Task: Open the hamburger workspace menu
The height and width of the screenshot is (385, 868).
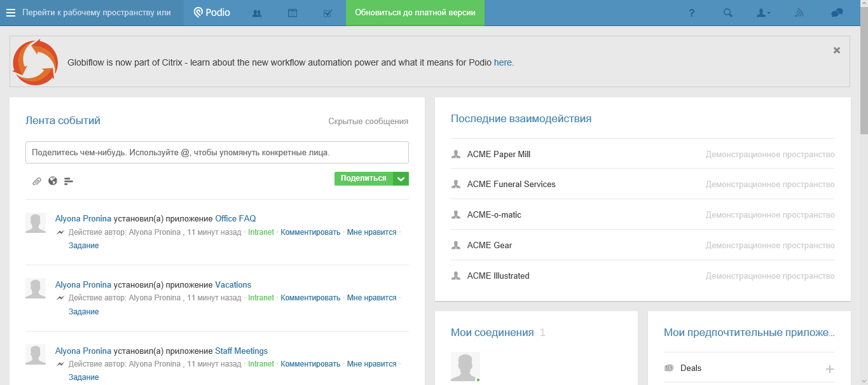Action: click(x=11, y=13)
